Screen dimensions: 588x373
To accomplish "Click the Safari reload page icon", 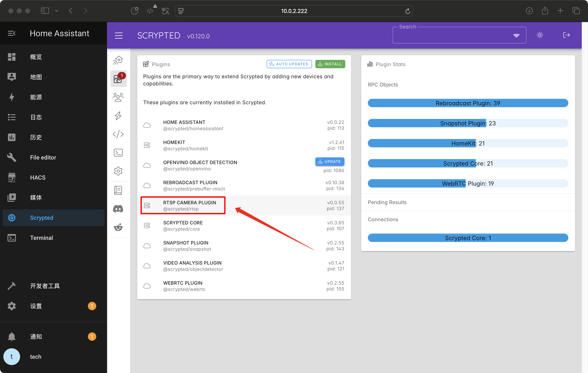I will click(x=408, y=11).
